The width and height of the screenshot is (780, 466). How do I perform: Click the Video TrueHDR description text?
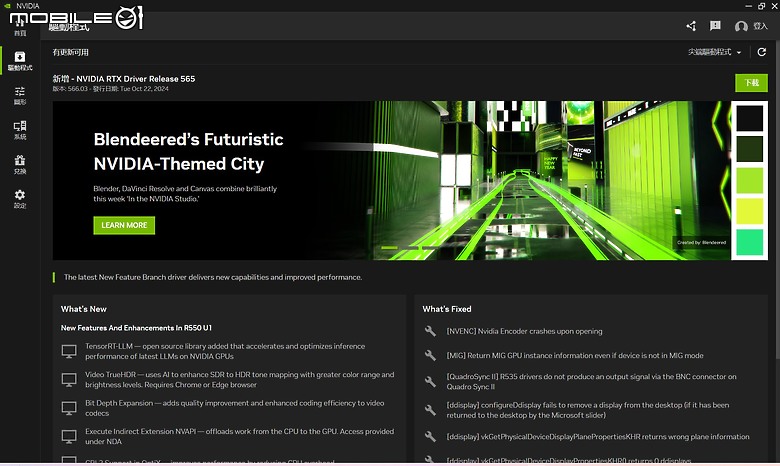click(x=239, y=379)
